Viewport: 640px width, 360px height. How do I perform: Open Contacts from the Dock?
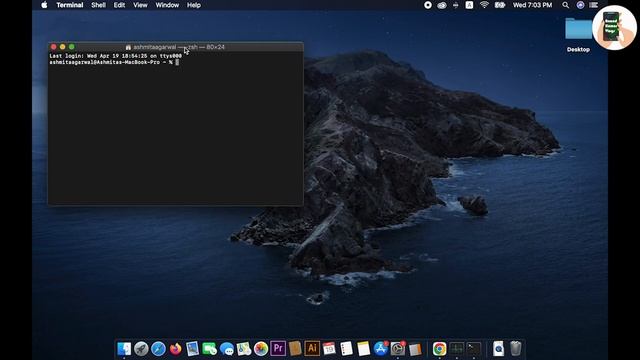[295, 349]
